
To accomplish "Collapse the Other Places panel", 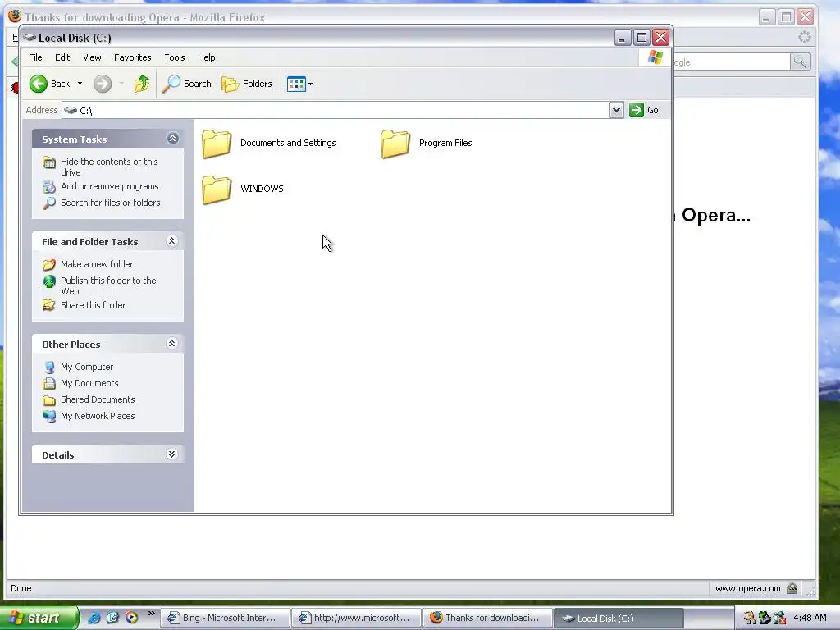I will point(172,344).
